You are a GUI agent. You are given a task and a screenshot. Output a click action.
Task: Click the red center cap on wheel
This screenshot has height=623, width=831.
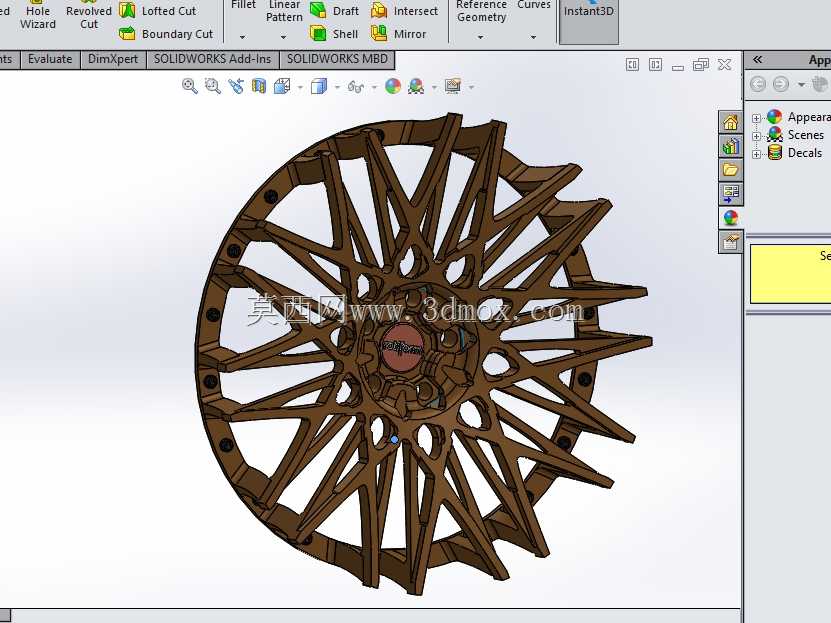point(402,348)
